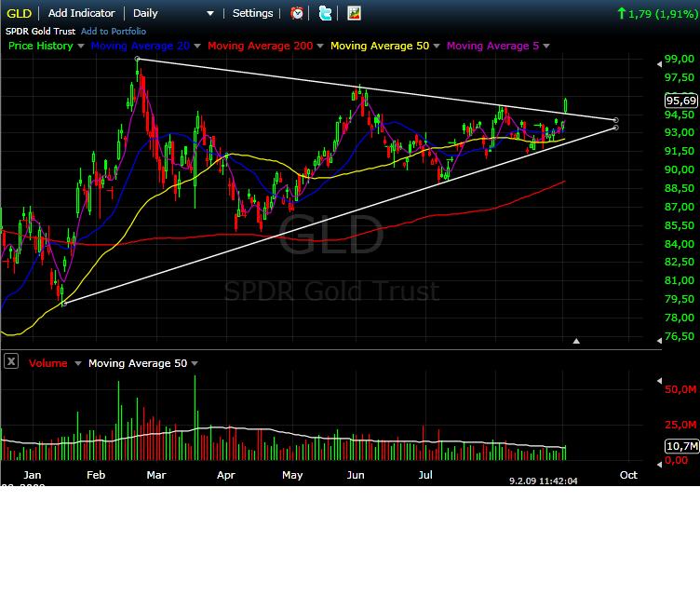Click the Add to Portfolio link
The image size is (700, 596).
114,32
